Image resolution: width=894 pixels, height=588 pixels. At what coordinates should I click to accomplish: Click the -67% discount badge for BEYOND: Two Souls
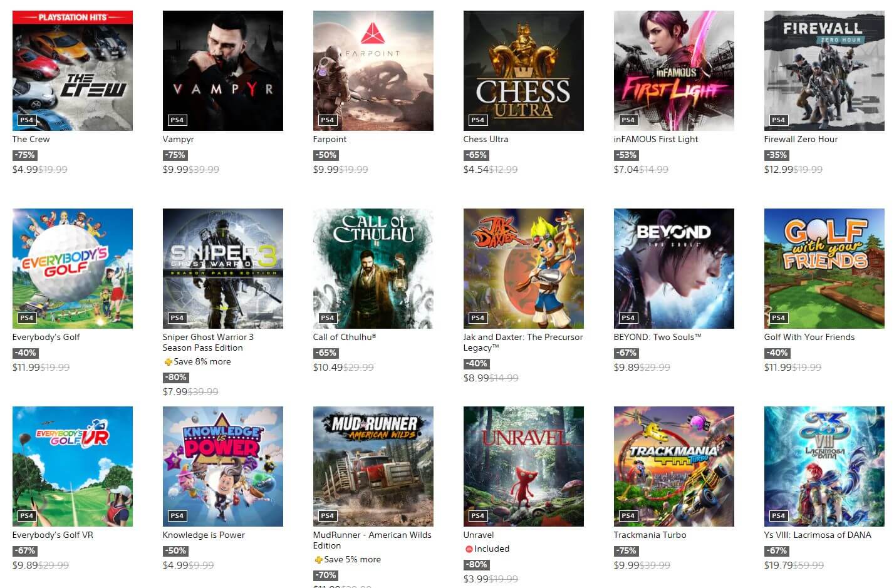[626, 353]
